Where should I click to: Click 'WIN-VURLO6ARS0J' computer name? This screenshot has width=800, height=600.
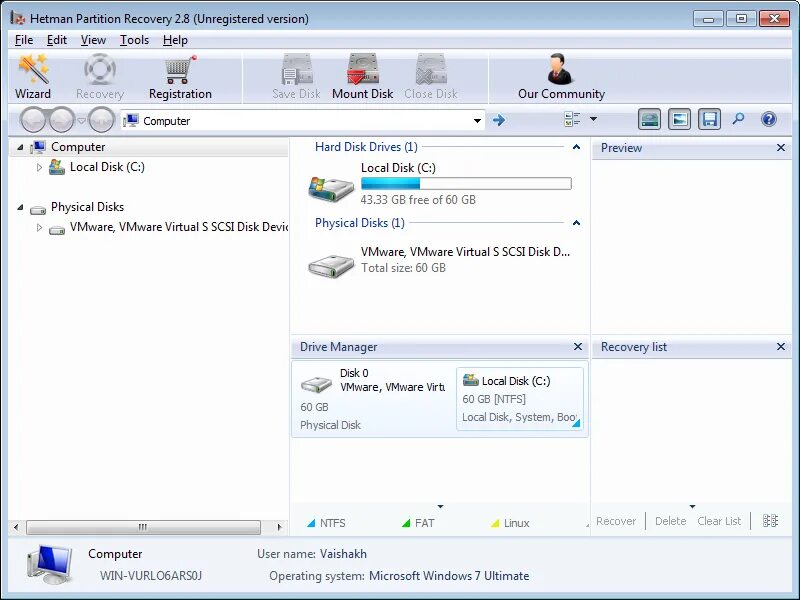[x=151, y=576]
